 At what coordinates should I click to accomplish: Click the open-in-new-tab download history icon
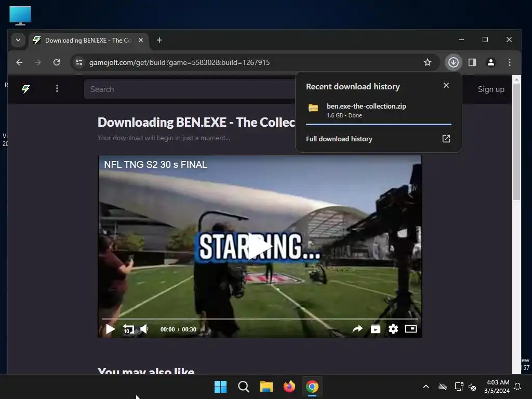[x=446, y=139]
